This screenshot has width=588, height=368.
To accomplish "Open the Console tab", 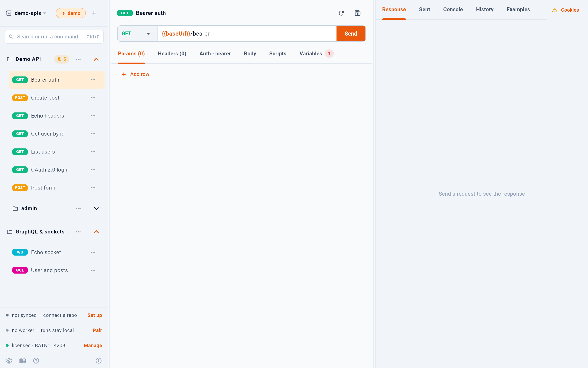I will [453, 9].
